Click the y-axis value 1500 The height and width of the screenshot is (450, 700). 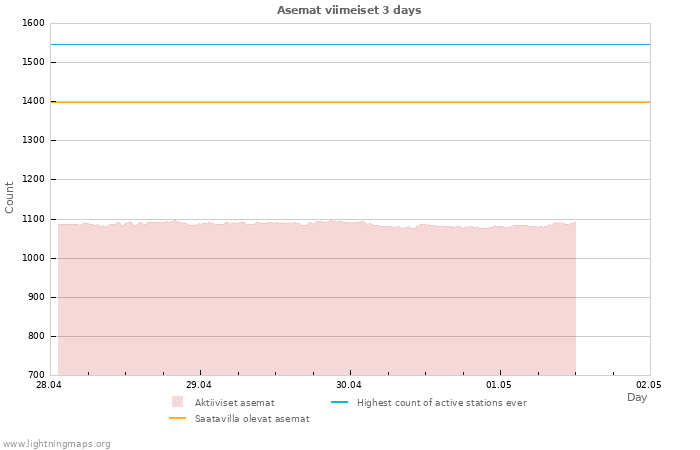(33, 62)
